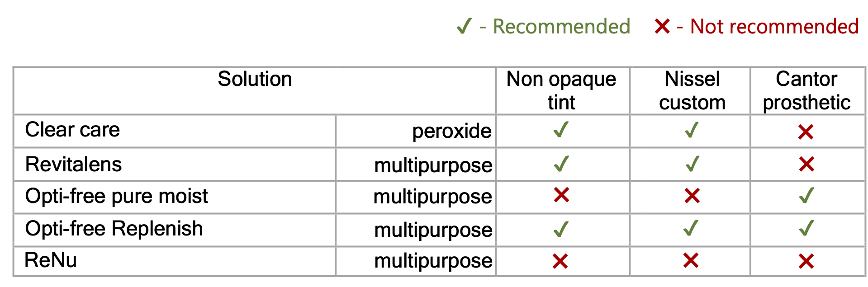The height and width of the screenshot is (287, 868).
Task: Click the Not recommended legend text
Action: point(774,27)
